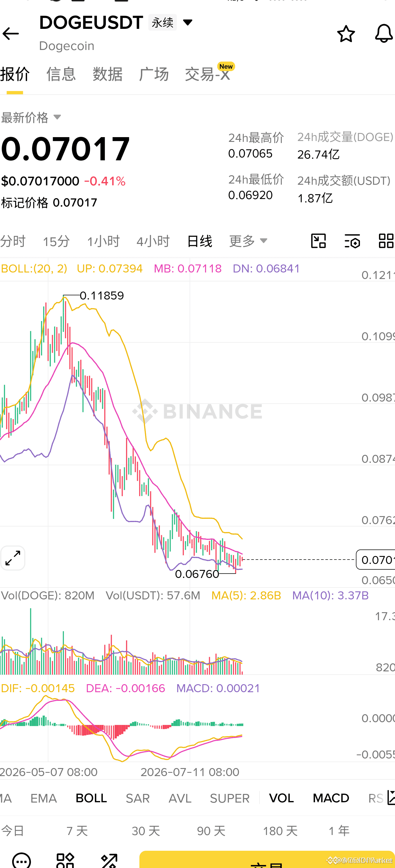Tap the current price tag on the axis
This screenshot has height=868, width=395.
click(375, 560)
